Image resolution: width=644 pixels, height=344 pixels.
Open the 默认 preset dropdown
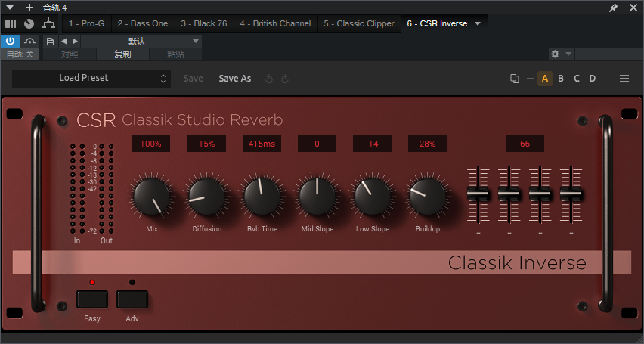[141, 41]
